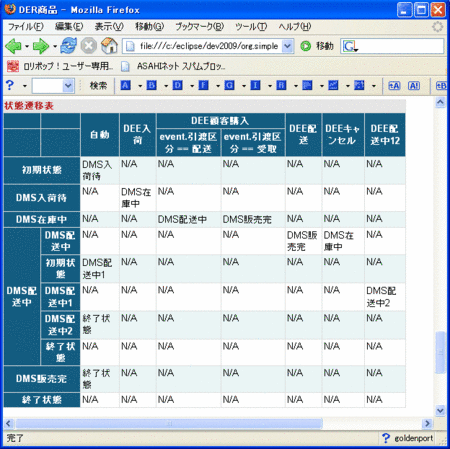Click the vertical scrollbar up arrow
Screen dimensions: 450x449
pos(440,102)
